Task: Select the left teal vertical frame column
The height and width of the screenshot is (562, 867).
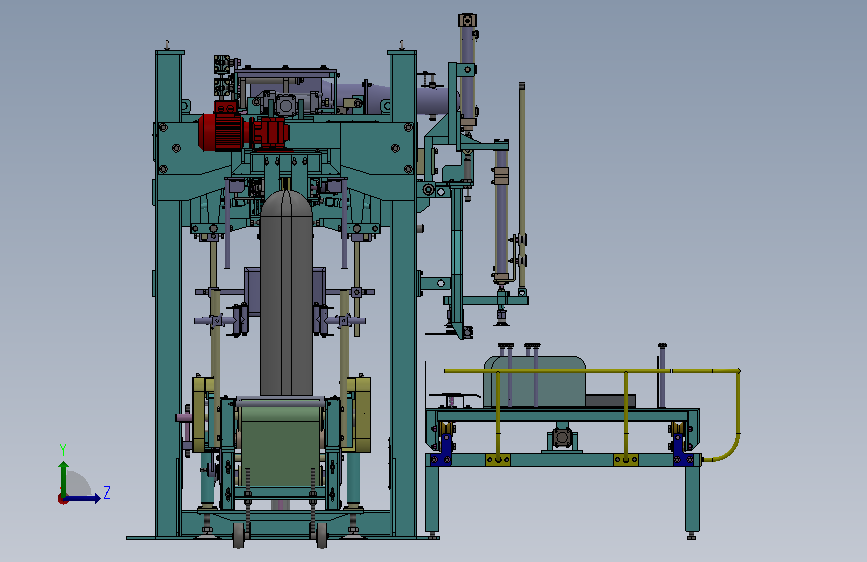Action: 168,293
